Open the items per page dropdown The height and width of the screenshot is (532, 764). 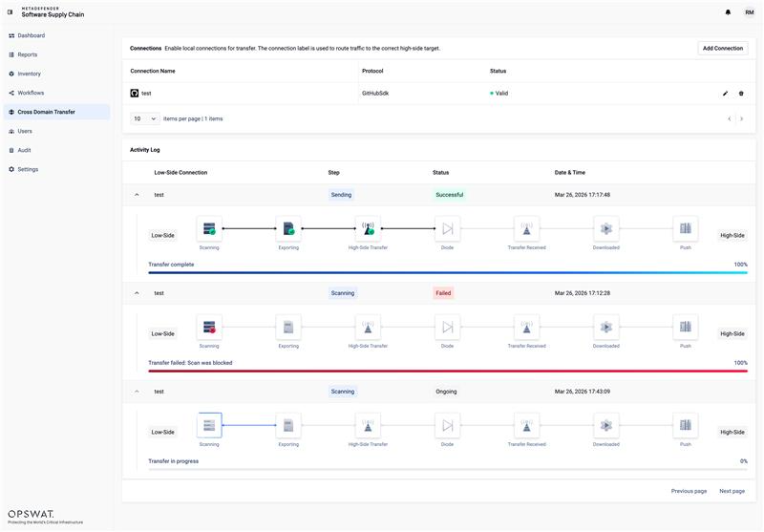pyautogui.click(x=145, y=118)
